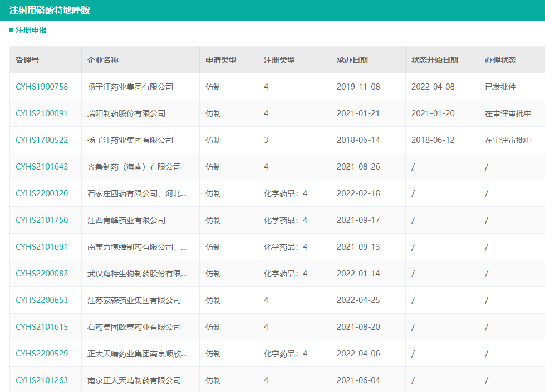The height and width of the screenshot is (392, 545).
Task: Click 化学药品：4 in CYHS2200320 row
Action: [x=286, y=193]
